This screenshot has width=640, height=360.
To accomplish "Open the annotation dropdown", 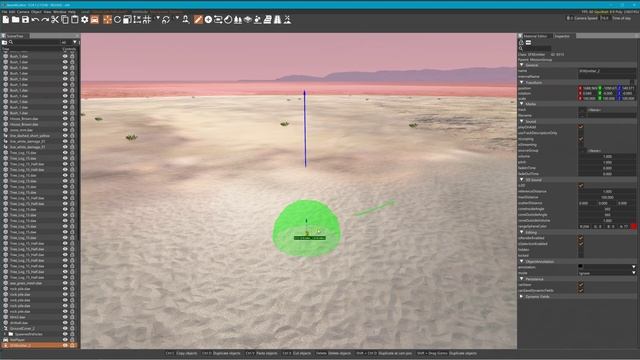I will click(x=633, y=267).
